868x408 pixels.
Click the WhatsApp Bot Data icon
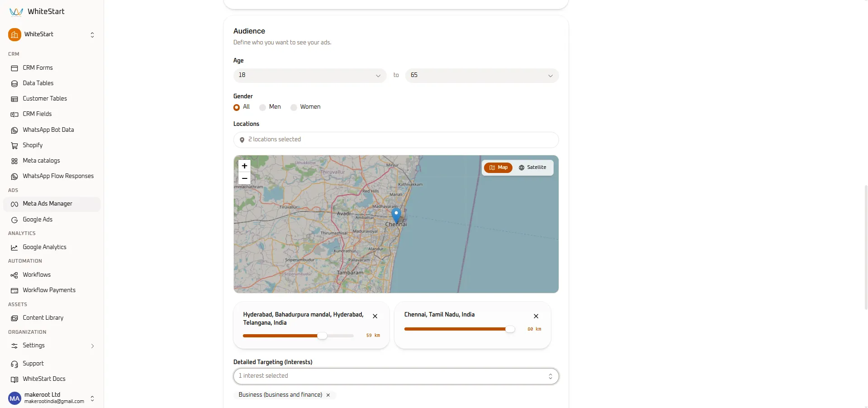[14, 130]
